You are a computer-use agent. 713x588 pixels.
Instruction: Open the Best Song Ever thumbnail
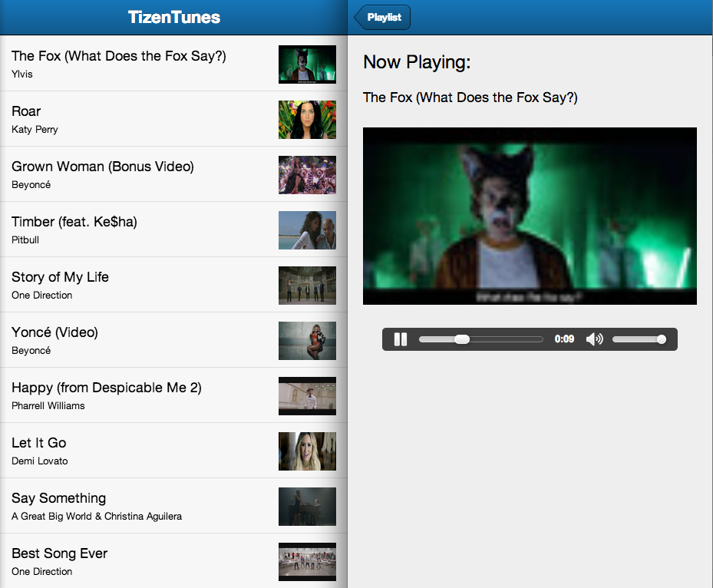[x=308, y=562]
